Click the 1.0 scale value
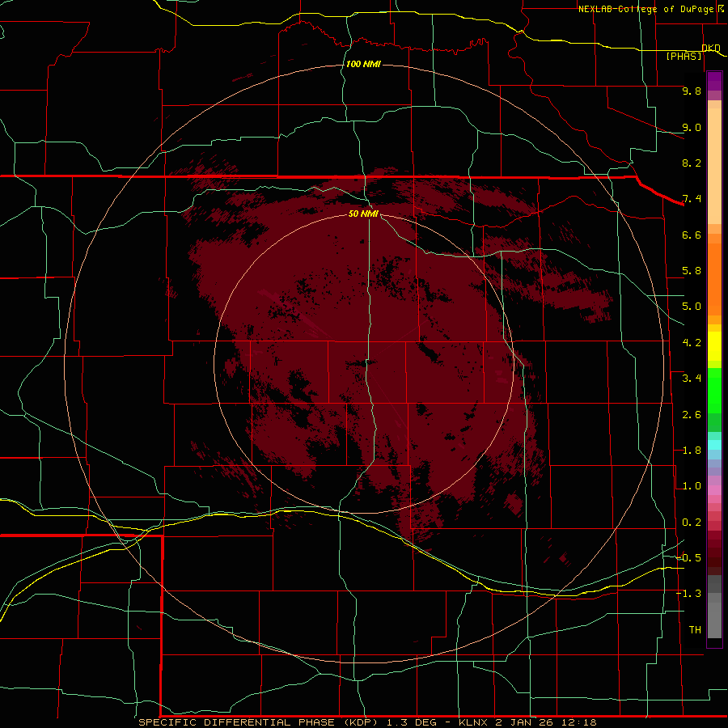Image resolution: width=728 pixels, height=728 pixels. coord(692,486)
